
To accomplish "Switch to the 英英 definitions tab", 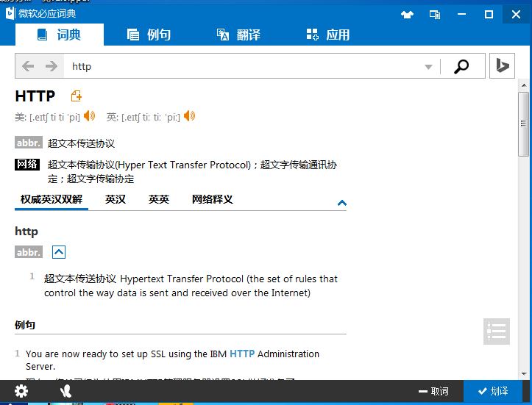I will coord(159,199).
